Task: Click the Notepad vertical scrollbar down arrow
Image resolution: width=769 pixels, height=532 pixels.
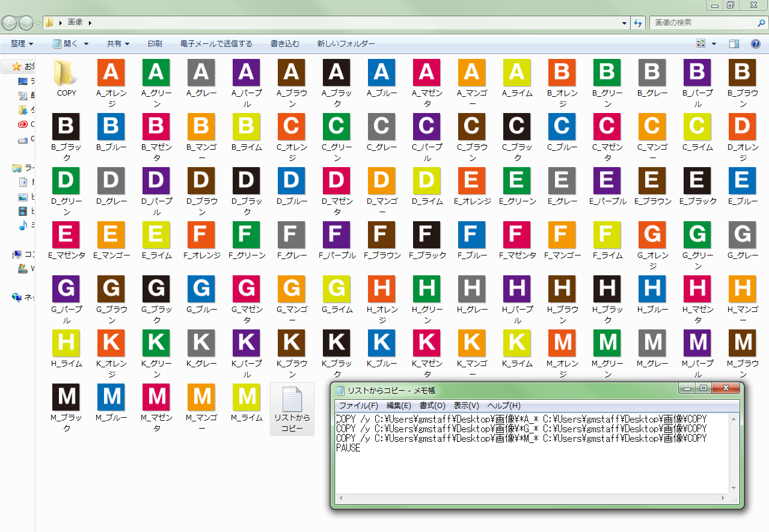Action: point(734,488)
